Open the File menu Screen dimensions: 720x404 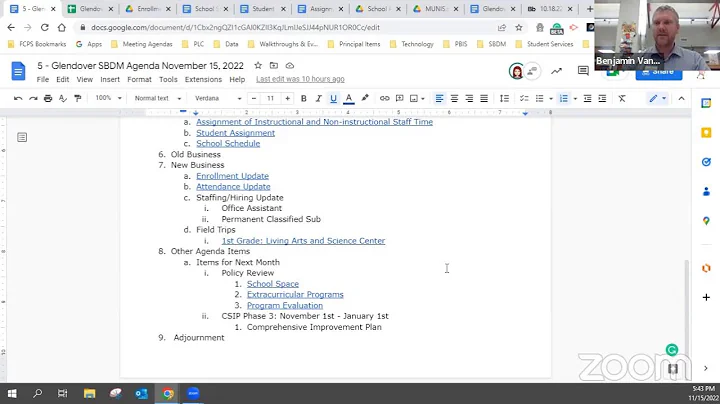pos(43,79)
